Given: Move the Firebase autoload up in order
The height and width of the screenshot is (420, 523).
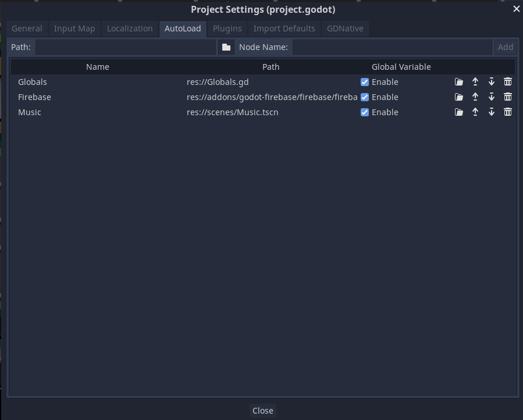Looking at the screenshot, I should [x=475, y=97].
